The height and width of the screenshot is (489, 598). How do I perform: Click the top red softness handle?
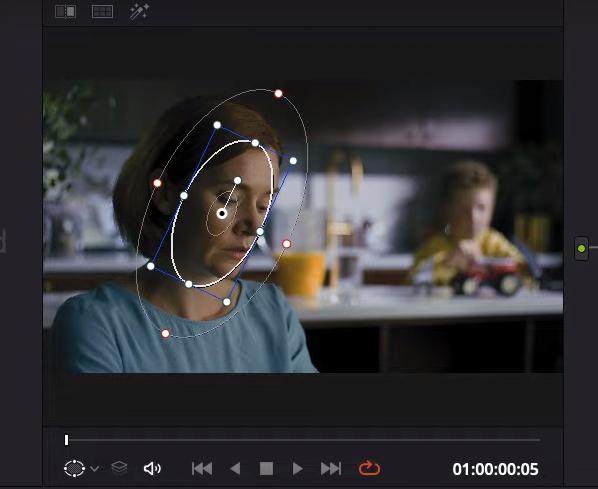point(278,93)
